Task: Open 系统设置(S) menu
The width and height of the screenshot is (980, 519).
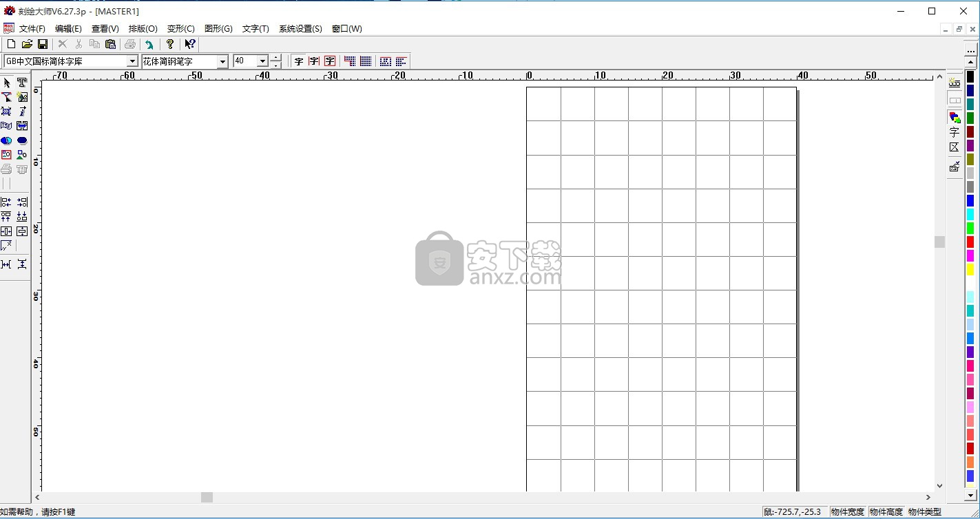Action: (300, 29)
